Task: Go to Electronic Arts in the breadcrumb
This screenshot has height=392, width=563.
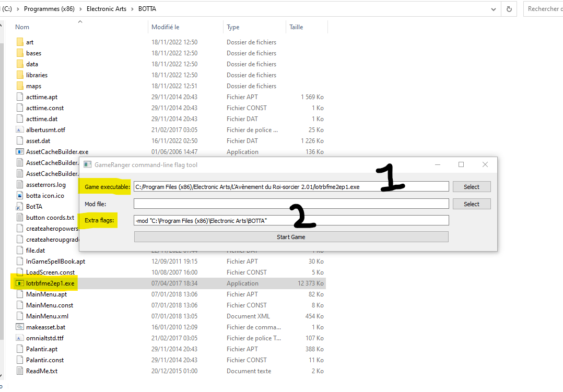Action: click(x=107, y=9)
